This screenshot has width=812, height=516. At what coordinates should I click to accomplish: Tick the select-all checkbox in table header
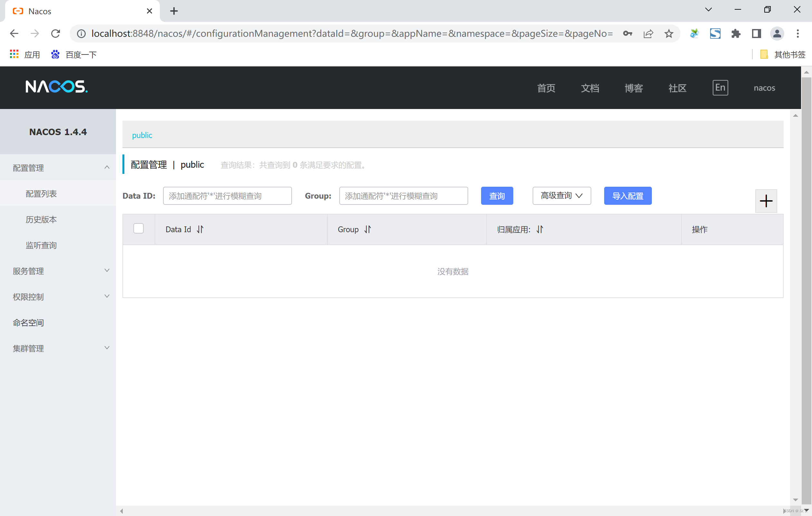pyautogui.click(x=139, y=229)
